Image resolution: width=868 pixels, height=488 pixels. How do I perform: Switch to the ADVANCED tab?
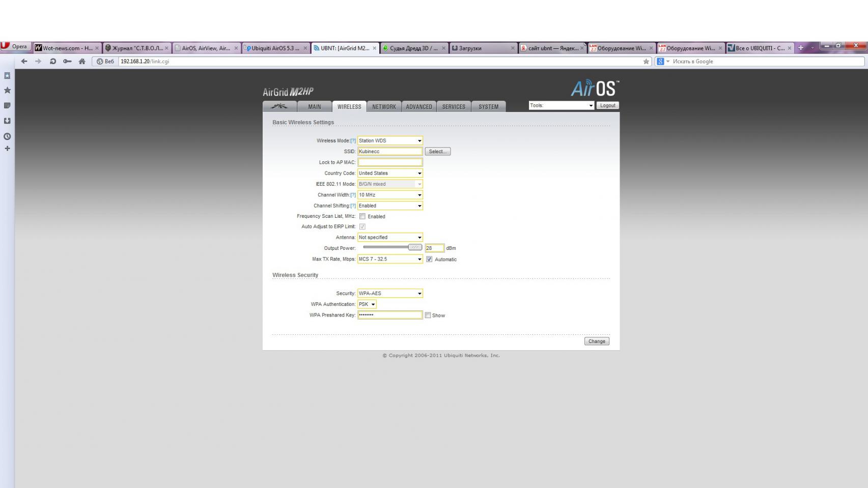(419, 106)
